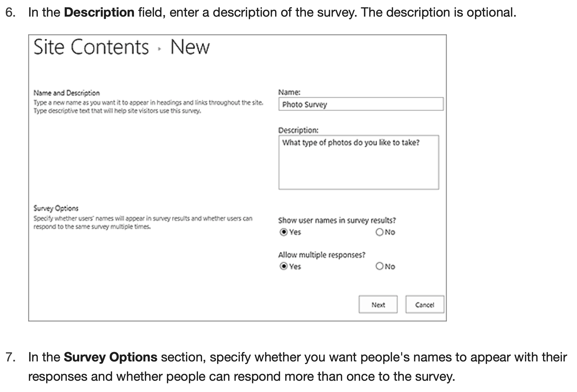
Task: Click the Cancel button
Action: (x=425, y=305)
